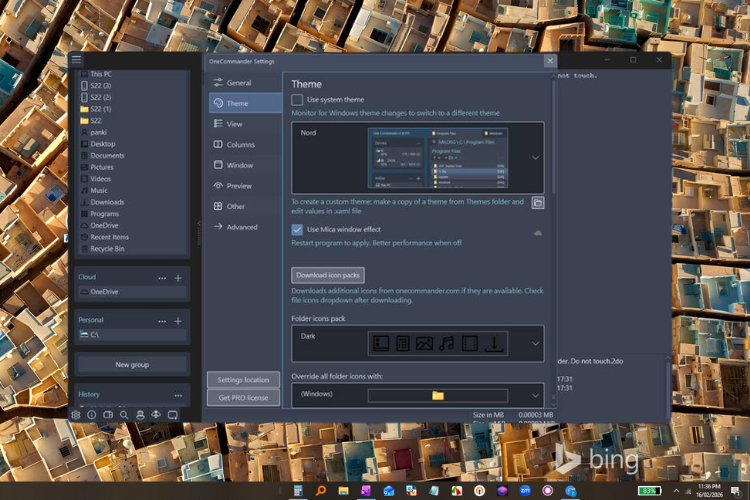Open Videos in the sidebar
Viewport: 750px width, 500px height.
click(x=132, y=179)
